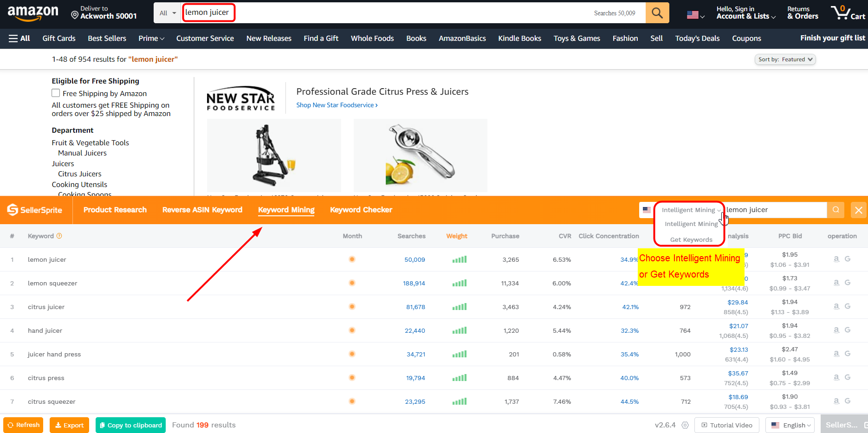Open SellerSprite settings gear icon

[x=685, y=425]
